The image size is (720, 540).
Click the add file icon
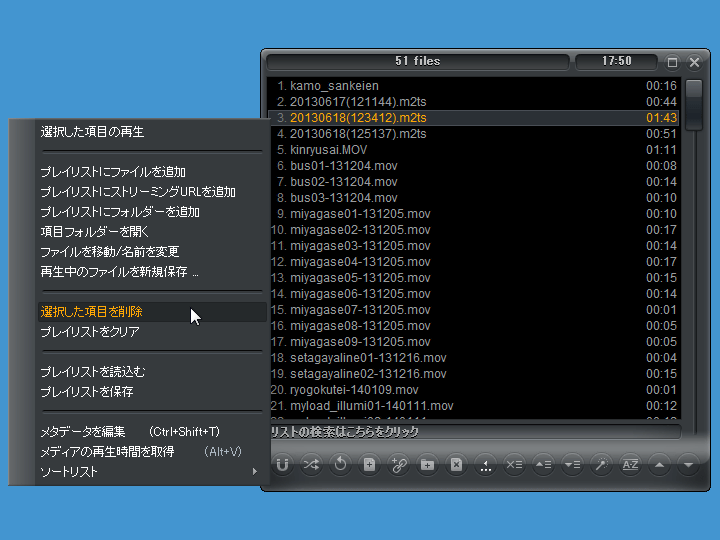point(369,465)
